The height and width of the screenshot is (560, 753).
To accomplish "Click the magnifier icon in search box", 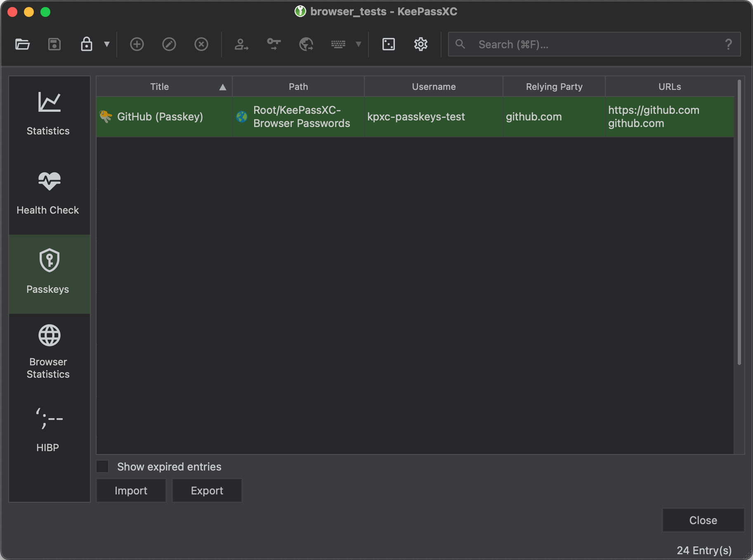I will point(460,44).
